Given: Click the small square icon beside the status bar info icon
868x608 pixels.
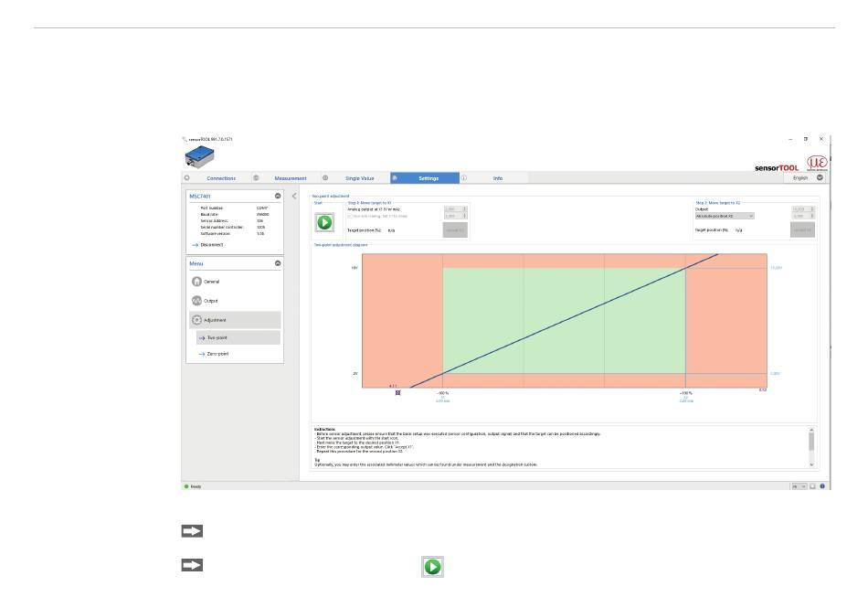Looking at the screenshot, I should (x=812, y=486).
